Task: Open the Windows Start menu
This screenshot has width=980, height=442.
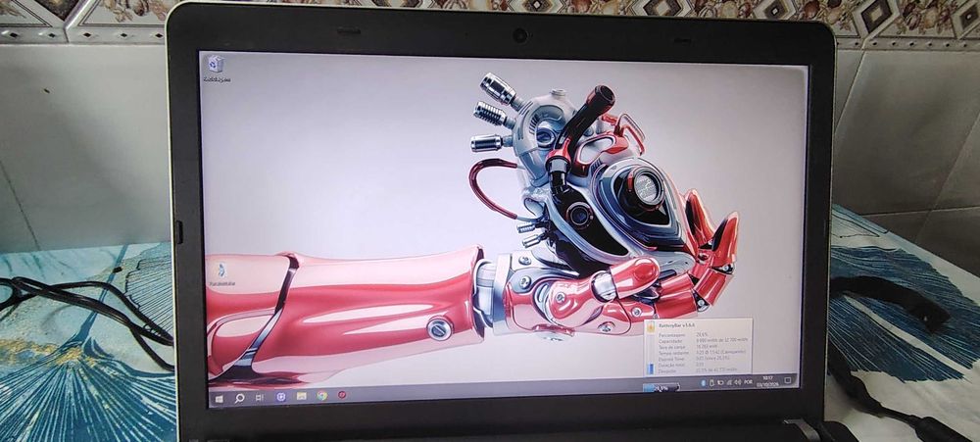Action: 220,398
